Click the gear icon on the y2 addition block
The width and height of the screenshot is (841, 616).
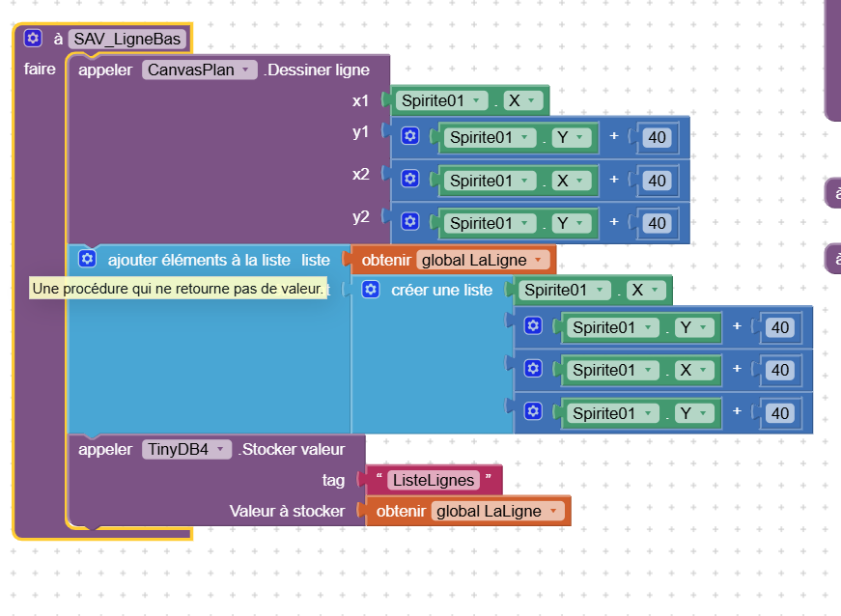click(x=409, y=223)
